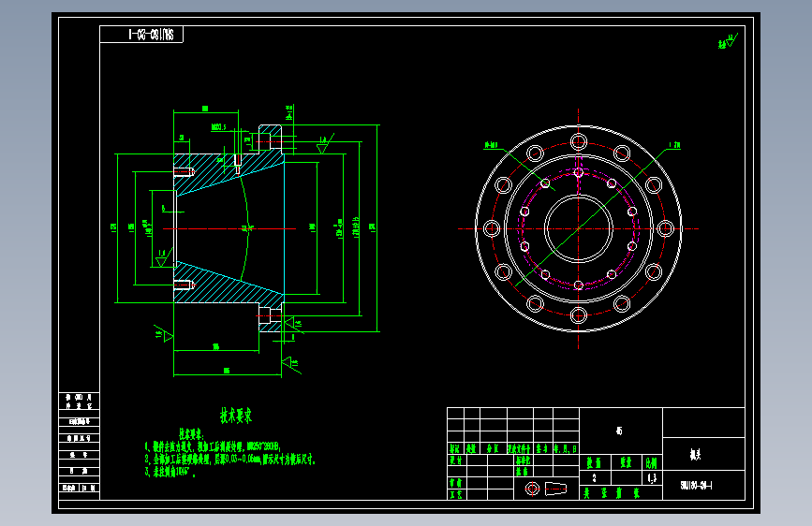The image size is (812, 526).
Task: Select technical requirement line 2 about 0.03~0.06mm
Action: point(230,460)
